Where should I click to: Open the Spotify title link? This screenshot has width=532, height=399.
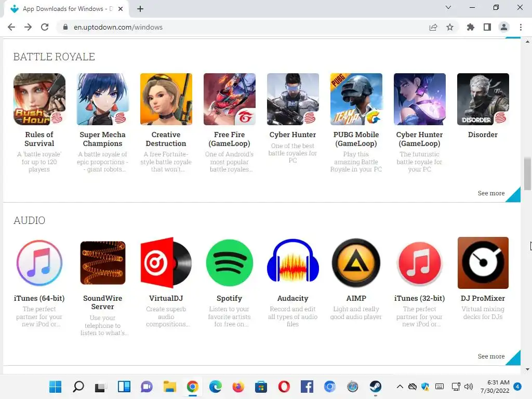[x=229, y=298]
